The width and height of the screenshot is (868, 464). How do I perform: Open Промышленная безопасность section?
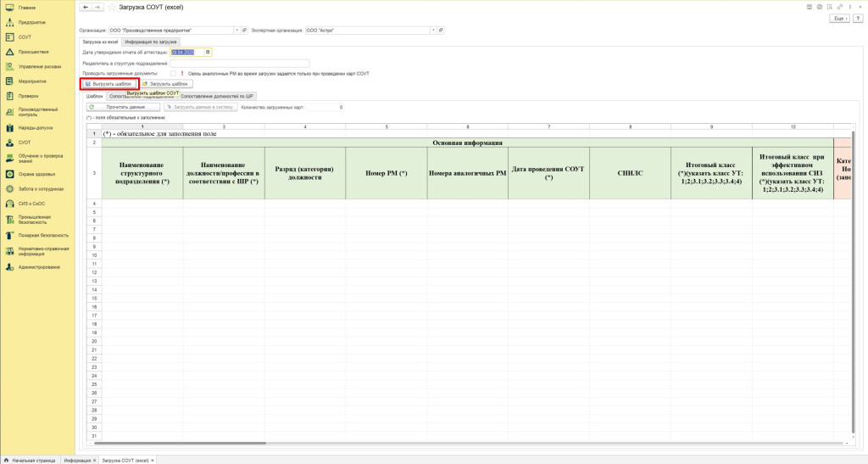click(x=34, y=219)
